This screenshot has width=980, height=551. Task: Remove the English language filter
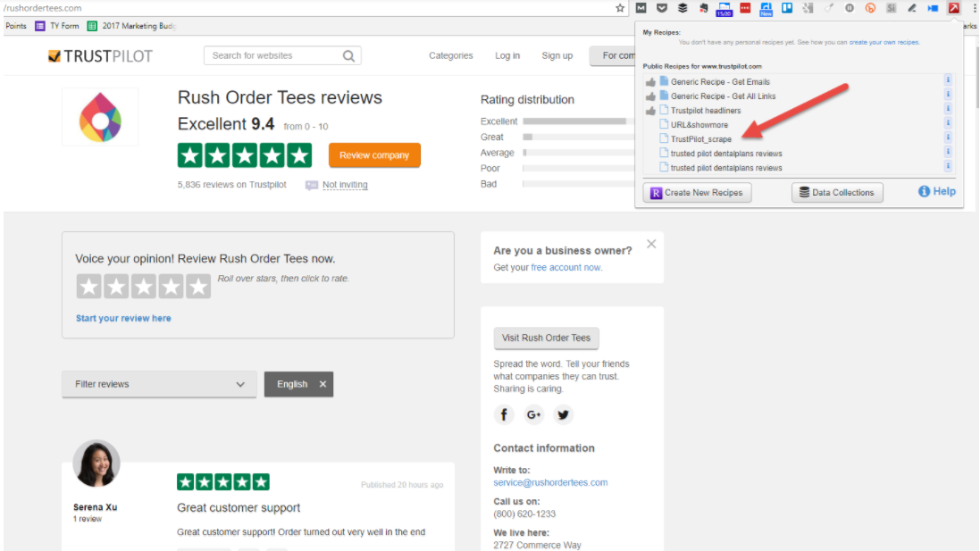click(323, 384)
